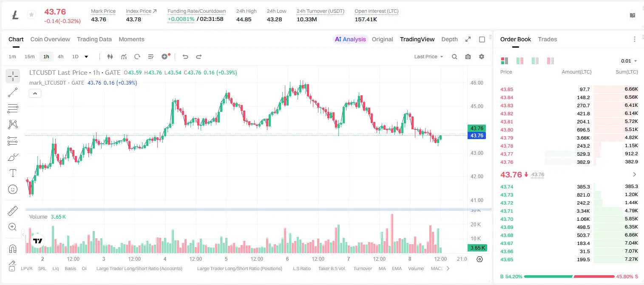This screenshot has height=285, width=644.
Task: Select the 43.80 ask price row
Action: pyautogui.click(x=569, y=130)
